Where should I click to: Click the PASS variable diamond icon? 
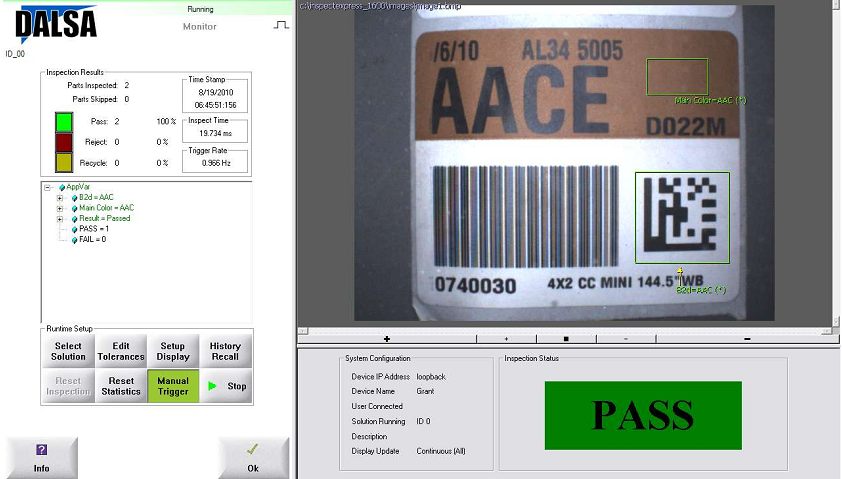tap(75, 229)
